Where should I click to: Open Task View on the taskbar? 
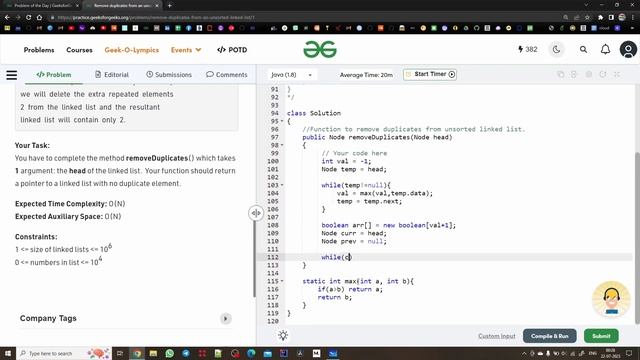click(120, 353)
